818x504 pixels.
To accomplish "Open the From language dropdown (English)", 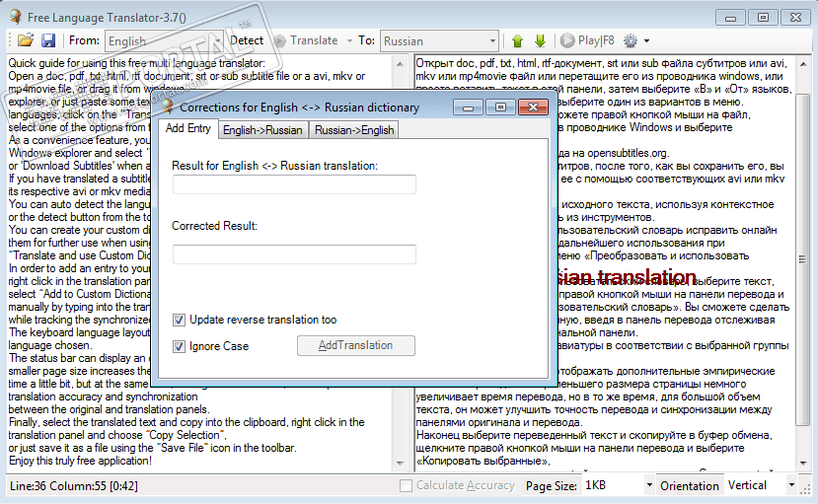I will [165, 40].
